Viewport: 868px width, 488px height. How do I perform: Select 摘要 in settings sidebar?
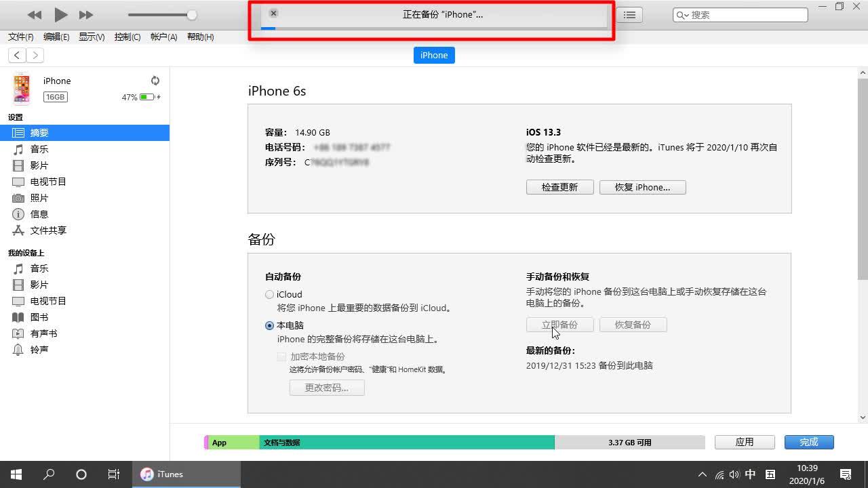pyautogui.click(x=85, y=133)
